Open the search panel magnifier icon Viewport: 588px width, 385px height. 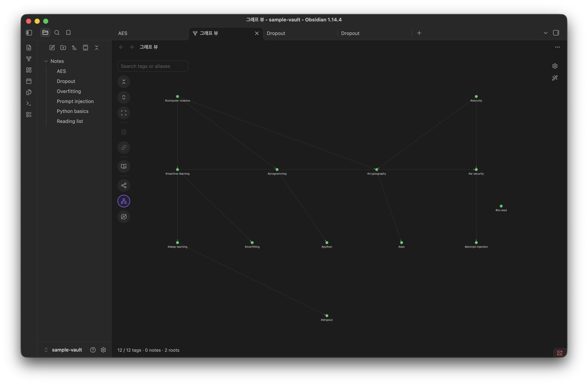(x=57, y=33)
